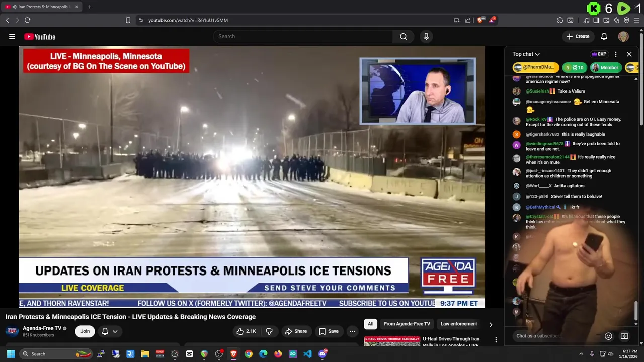
Task: Show more filter chips arrow
Action: [x=491, y=324]
